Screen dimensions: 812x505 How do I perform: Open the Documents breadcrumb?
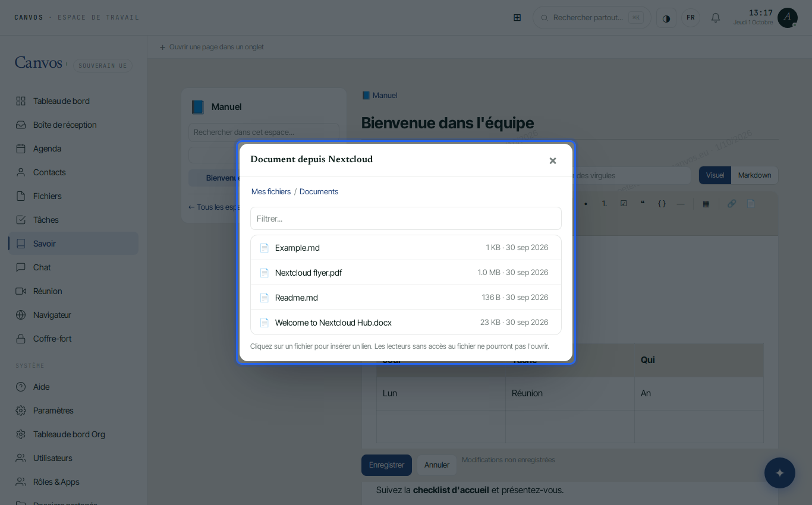pos(319,191)
